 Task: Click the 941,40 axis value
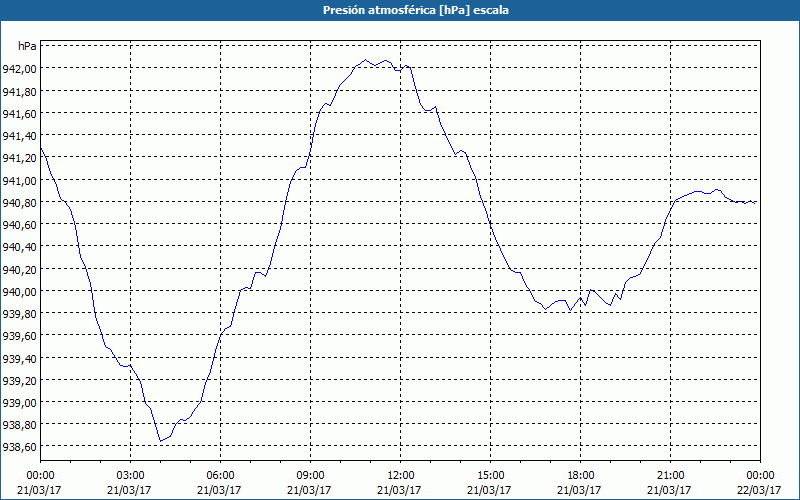pyautogui.click(x=19, y=136)
